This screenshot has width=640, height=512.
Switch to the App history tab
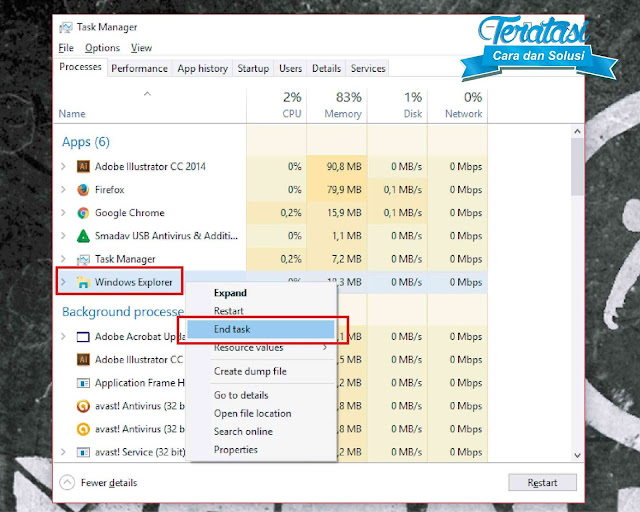202,69
